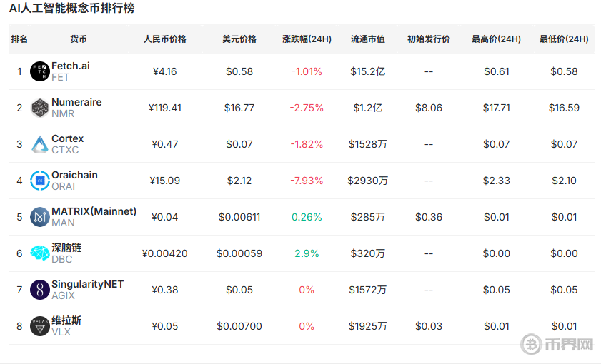Click the 币界网 watermark logo
Image resolution: width=601 pixels, height=364 pixels.
(557, 345)
